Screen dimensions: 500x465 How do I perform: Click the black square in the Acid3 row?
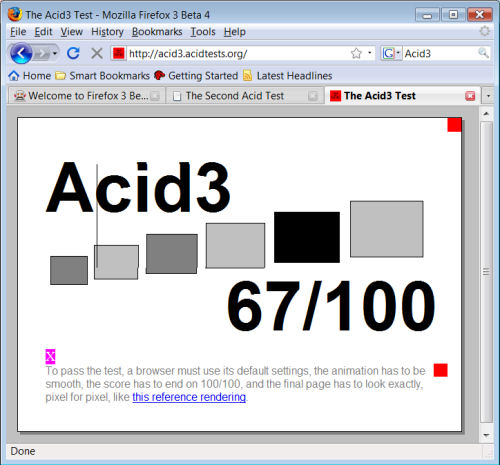point(307,237)
